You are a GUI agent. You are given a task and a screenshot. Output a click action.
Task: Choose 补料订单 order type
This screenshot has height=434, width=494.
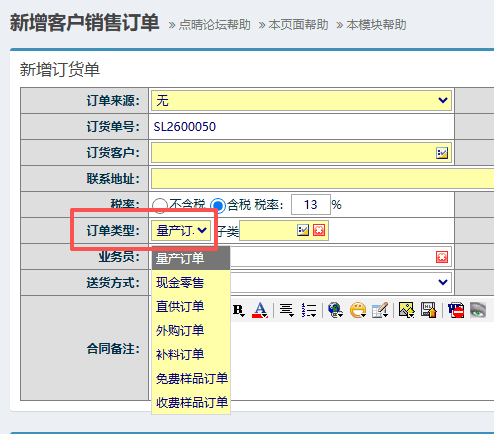(191, 355)
